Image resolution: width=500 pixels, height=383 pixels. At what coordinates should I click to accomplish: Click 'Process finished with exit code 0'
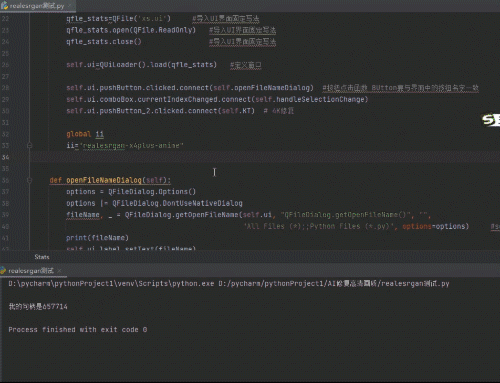78,330
